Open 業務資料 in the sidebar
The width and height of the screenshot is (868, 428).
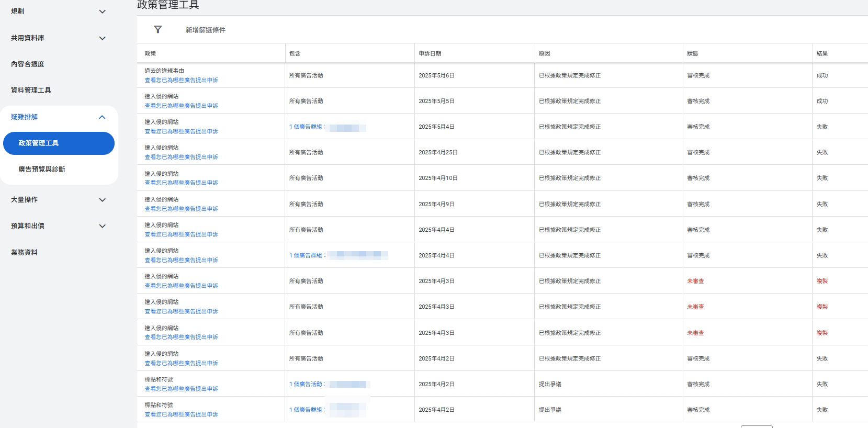pyautogui.click(x=24, y=253)
